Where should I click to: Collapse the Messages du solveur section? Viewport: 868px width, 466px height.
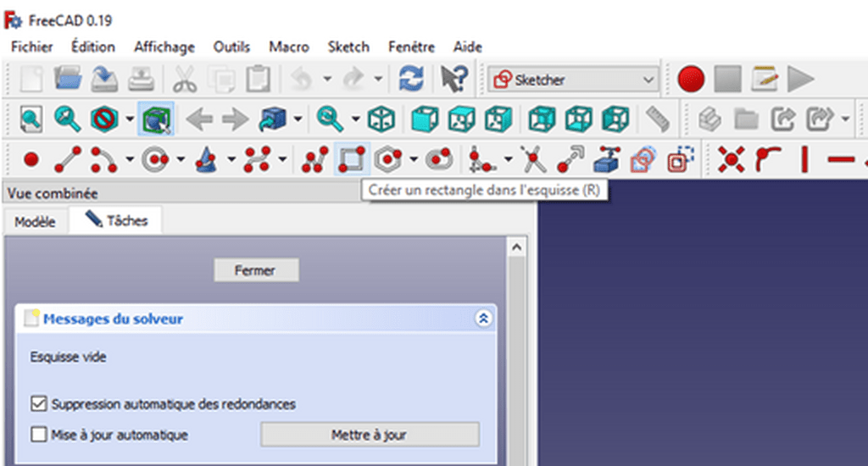click(x=483, y=319)
